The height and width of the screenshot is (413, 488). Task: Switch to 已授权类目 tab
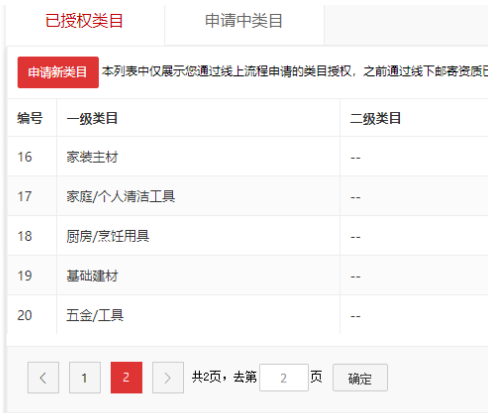pyautogui.click(x=84, y=21)
